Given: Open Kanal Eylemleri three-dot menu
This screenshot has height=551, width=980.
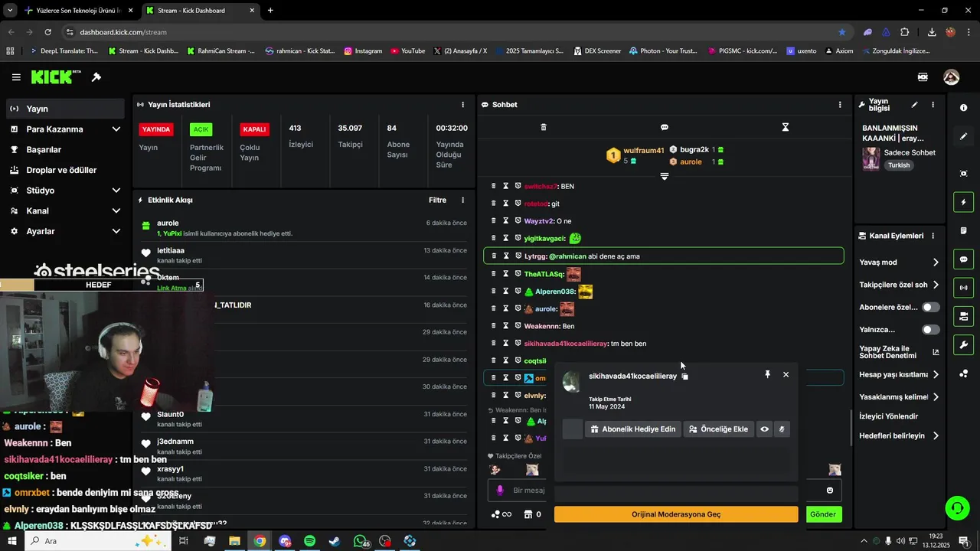Looking at the screenshot, I should (933, 236).
